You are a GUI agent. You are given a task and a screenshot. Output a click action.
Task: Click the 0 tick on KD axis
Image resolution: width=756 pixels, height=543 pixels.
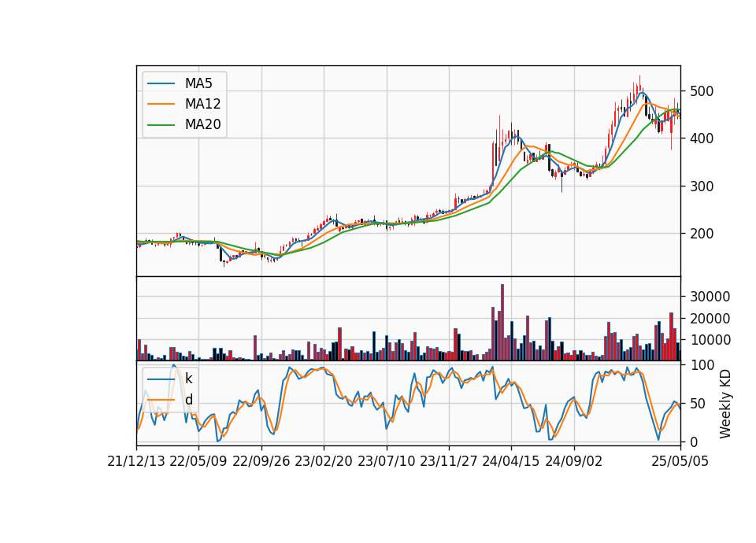tap(694, 441)
